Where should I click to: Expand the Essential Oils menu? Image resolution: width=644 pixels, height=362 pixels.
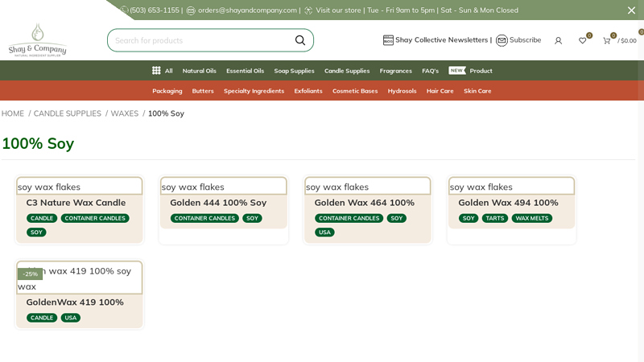tap(245, 71)
